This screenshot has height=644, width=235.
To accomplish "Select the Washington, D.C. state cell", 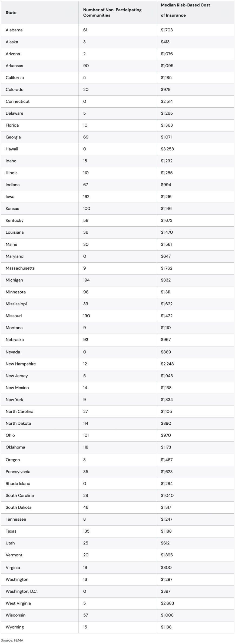I will pos(22,591).
